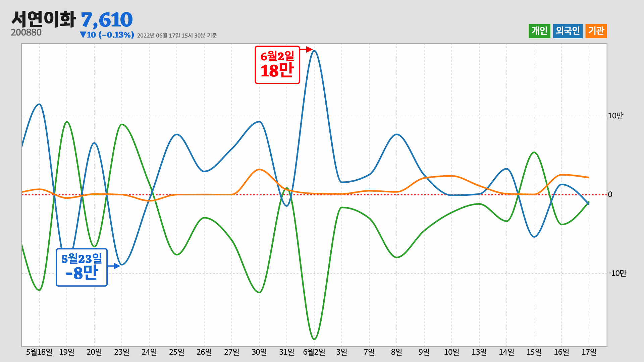Click the 9일 x-axis date label
This screenshot has height=362, width=644.
424,352
